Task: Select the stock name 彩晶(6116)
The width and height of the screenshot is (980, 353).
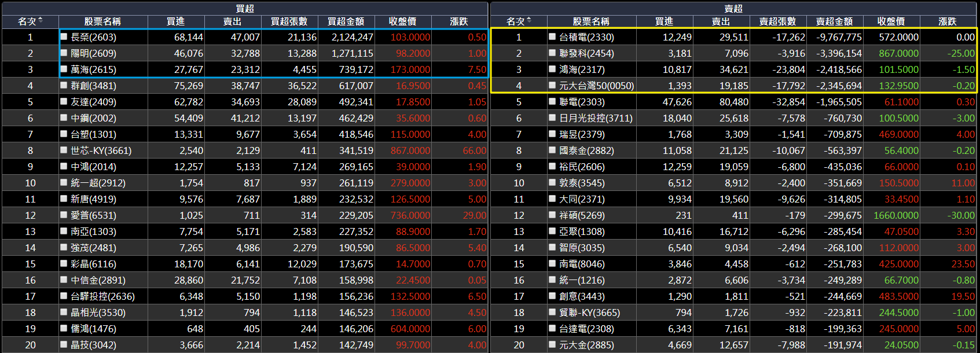Action: (x=93, y=264)
